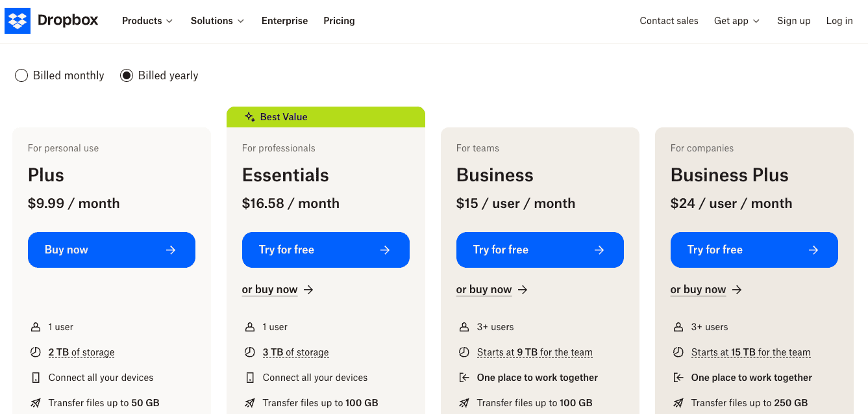Click the paper plane icon in Business Plus

[678, 402]
